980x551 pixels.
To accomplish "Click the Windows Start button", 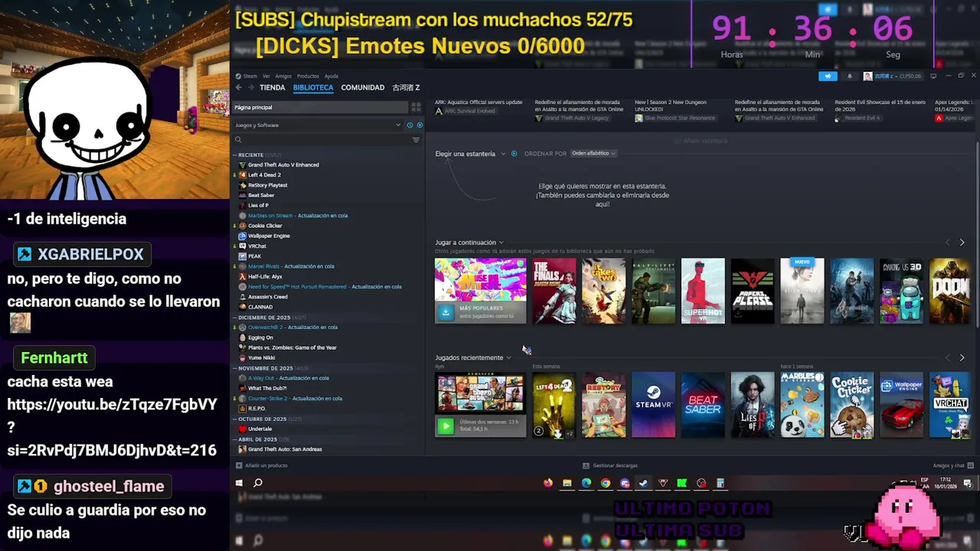I will (x=239, y=483).
